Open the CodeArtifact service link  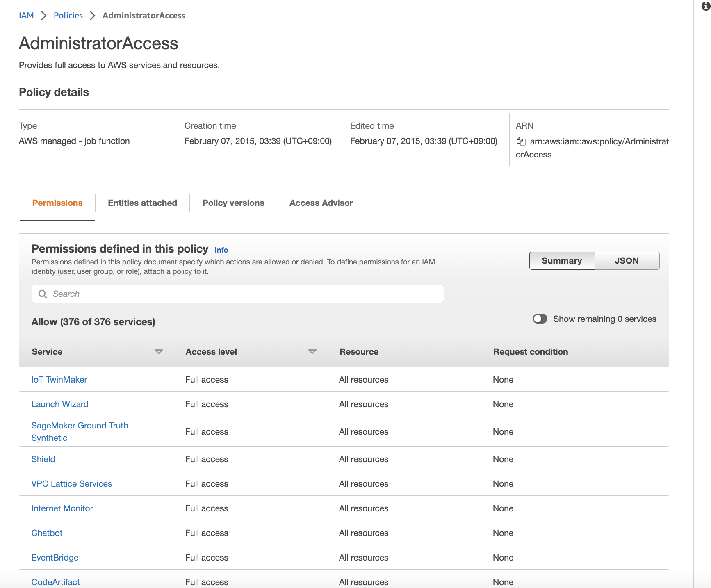click(x=55, y=582)
